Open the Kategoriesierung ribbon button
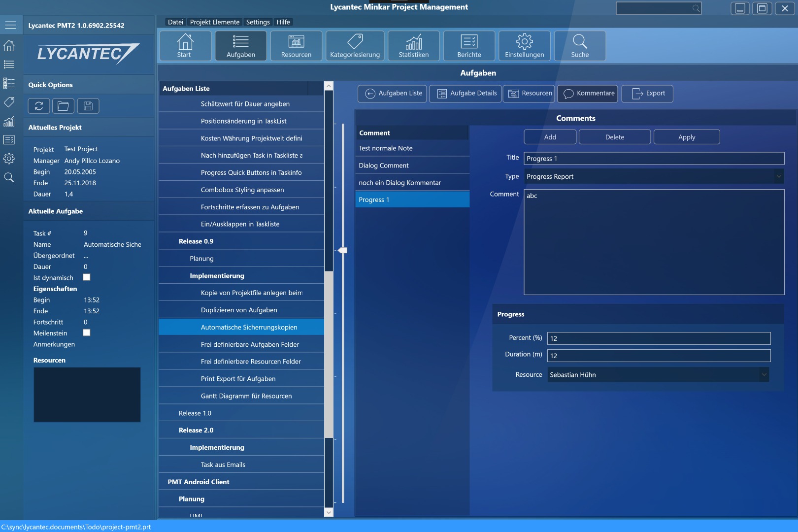 (355, 46)
